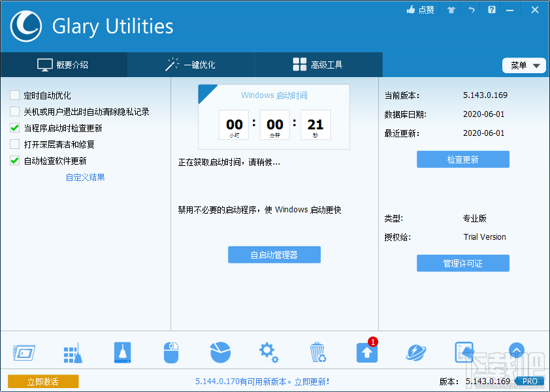The width and height of the screenshot is (550, 392).
Task: Expand the bottom toolbar chevron arrow
Action: pyautogui.click(x=517, y=351)
